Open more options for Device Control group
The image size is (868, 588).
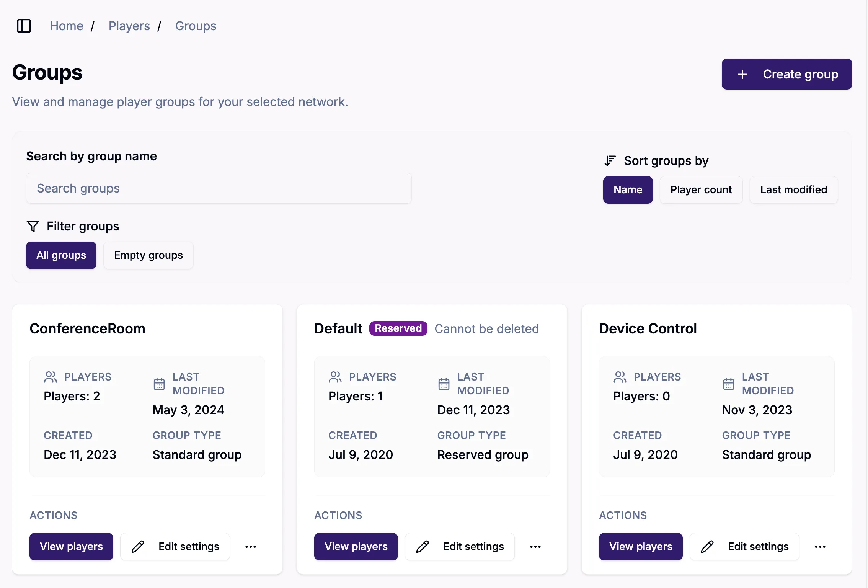click(x=820, y=547)
